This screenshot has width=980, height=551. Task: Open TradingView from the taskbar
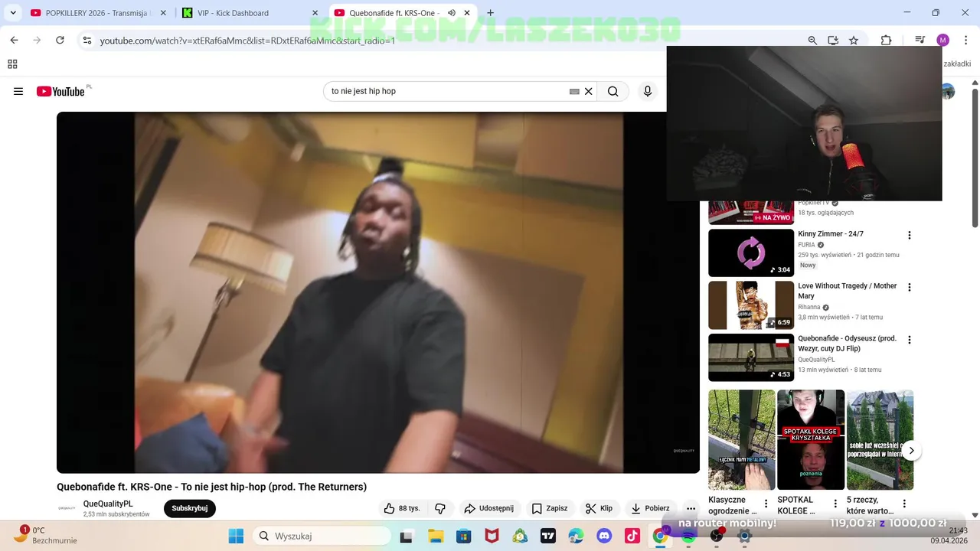[x=548, y=536]
